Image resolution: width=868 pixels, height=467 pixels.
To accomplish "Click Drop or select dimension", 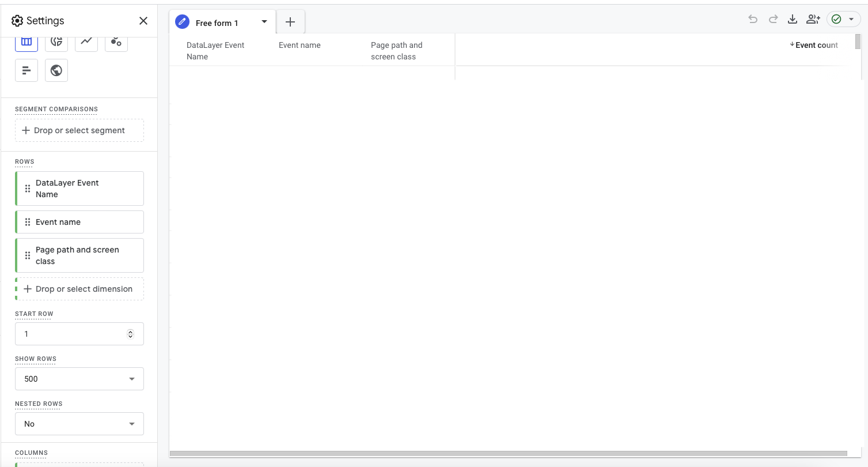I will 79,288.
